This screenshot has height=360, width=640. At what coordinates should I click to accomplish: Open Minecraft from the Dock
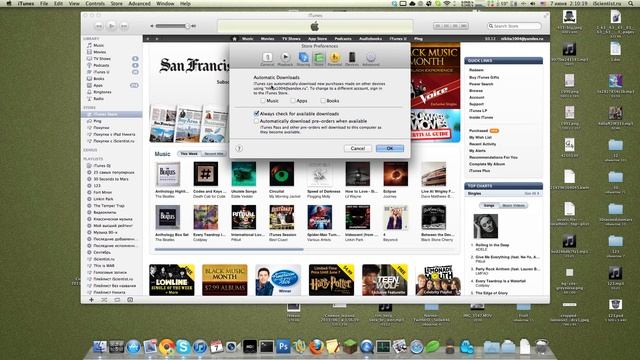click(x=350, y=347)
